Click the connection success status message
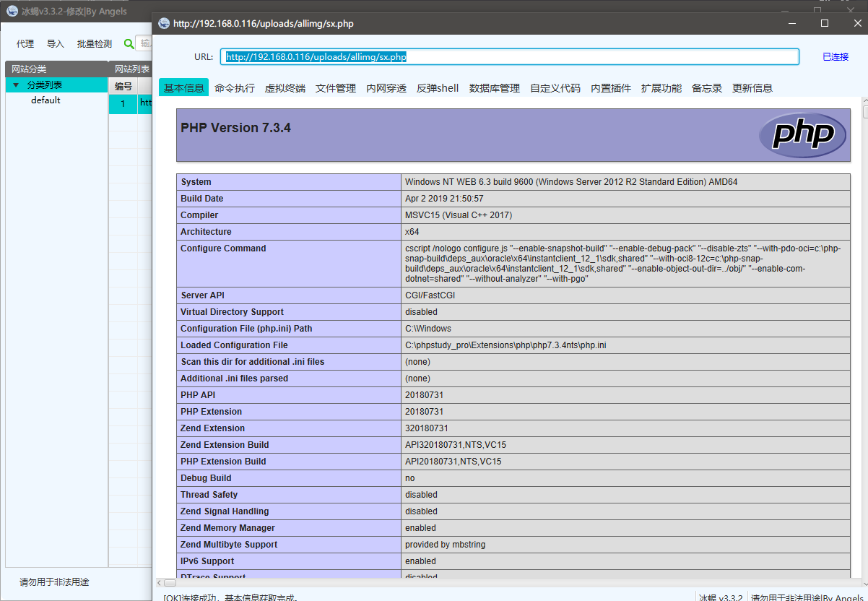868x601 pixels. tap(230, 597)
